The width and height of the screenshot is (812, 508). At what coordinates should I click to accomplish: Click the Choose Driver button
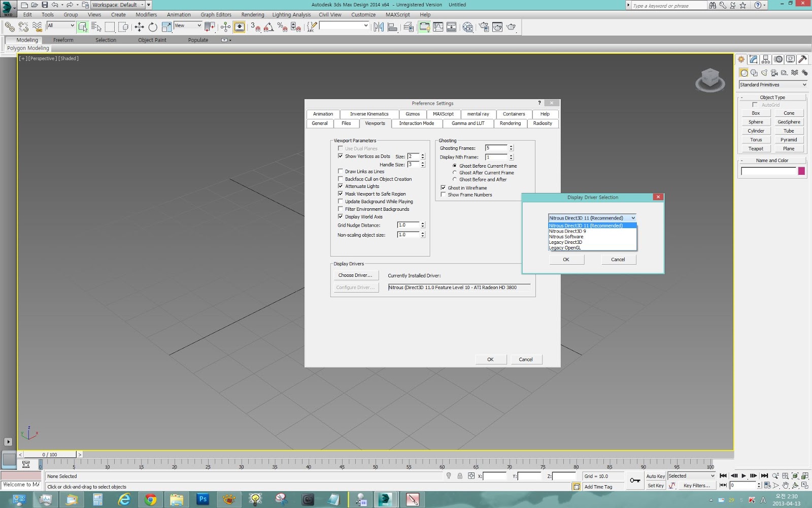coord(355,275)
